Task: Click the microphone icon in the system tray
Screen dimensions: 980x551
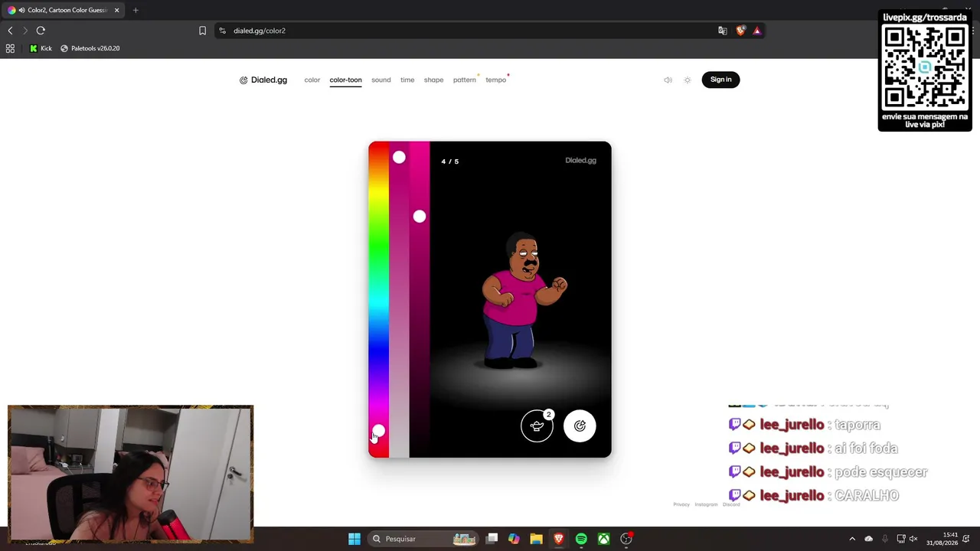Action: tap(885, 539)
